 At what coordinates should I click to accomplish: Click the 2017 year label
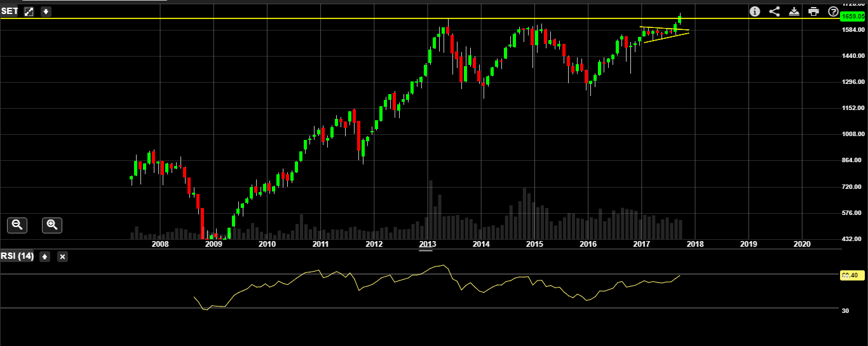[642, 244]
